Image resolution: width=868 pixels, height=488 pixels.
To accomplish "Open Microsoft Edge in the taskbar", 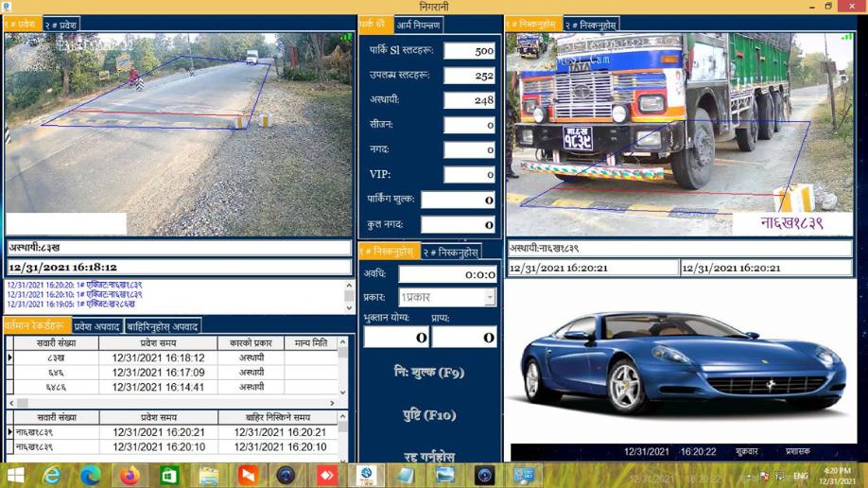I will 91,475.
